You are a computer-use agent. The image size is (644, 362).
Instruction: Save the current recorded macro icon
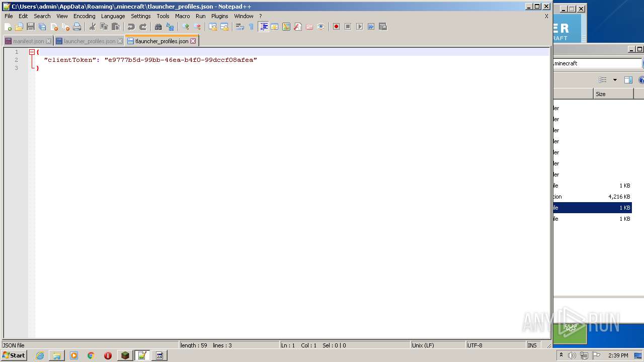(x=383, y=27)
